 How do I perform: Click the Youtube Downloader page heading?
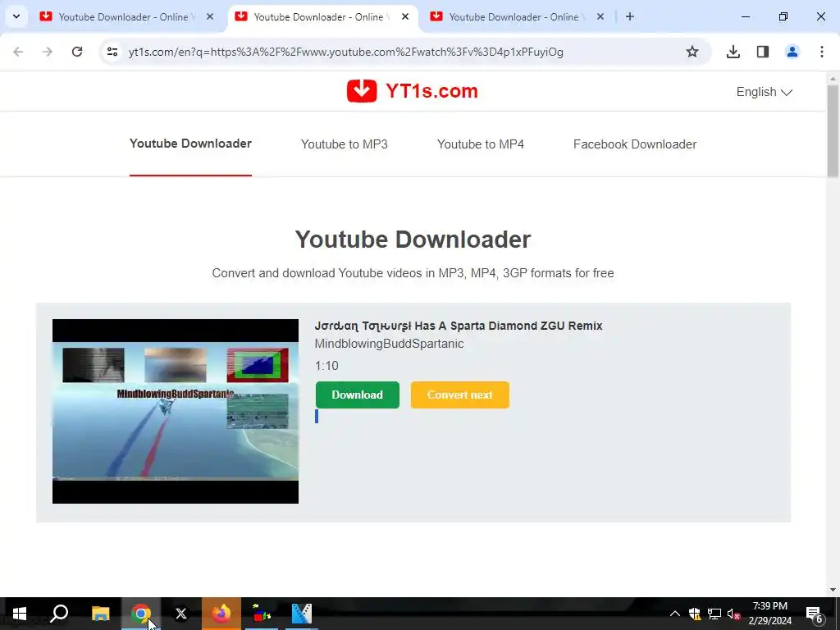pyautogui.click(x=413, y=240)
